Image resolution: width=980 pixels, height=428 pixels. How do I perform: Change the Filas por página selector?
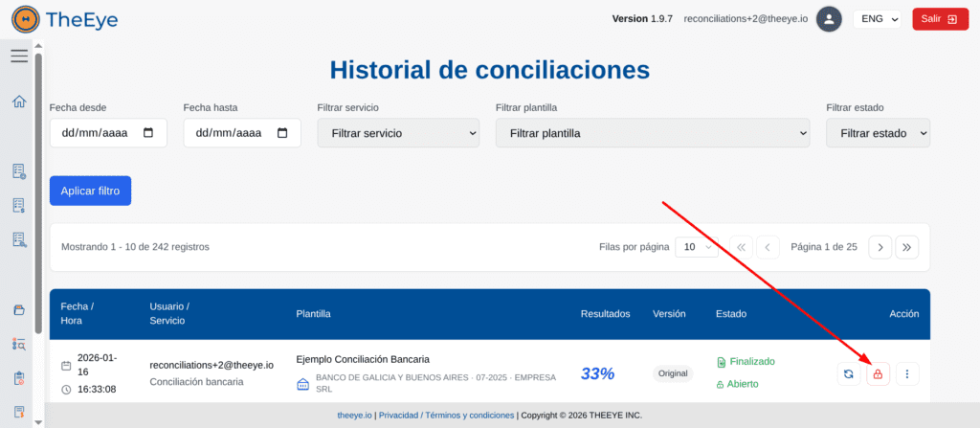pyautogui.click(x=696, y=247)
